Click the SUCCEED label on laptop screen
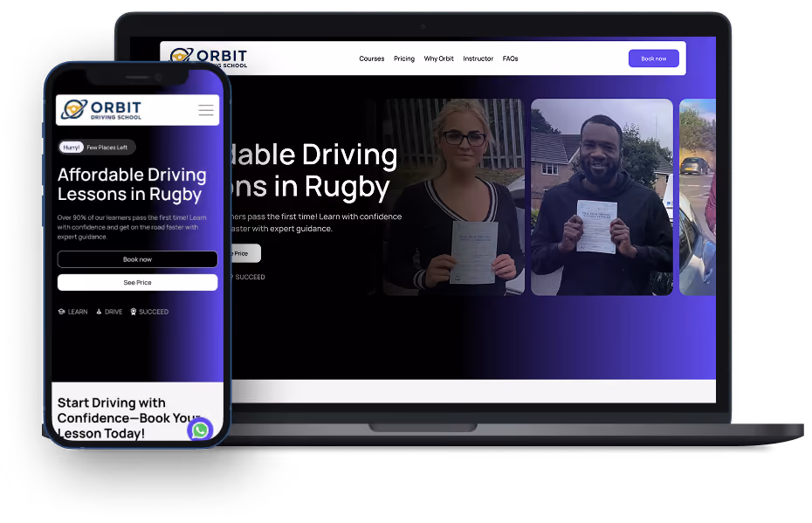The image size is (812, 523). coord(250,277)
